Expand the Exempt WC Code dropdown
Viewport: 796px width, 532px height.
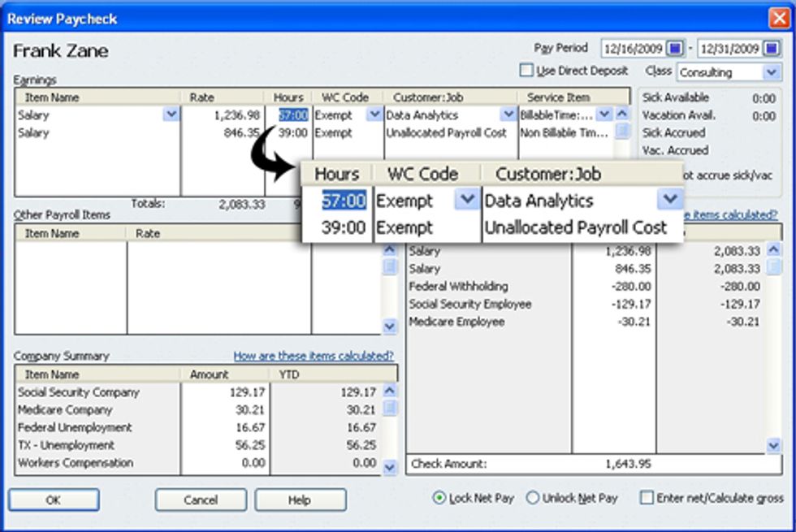(467, 200)
